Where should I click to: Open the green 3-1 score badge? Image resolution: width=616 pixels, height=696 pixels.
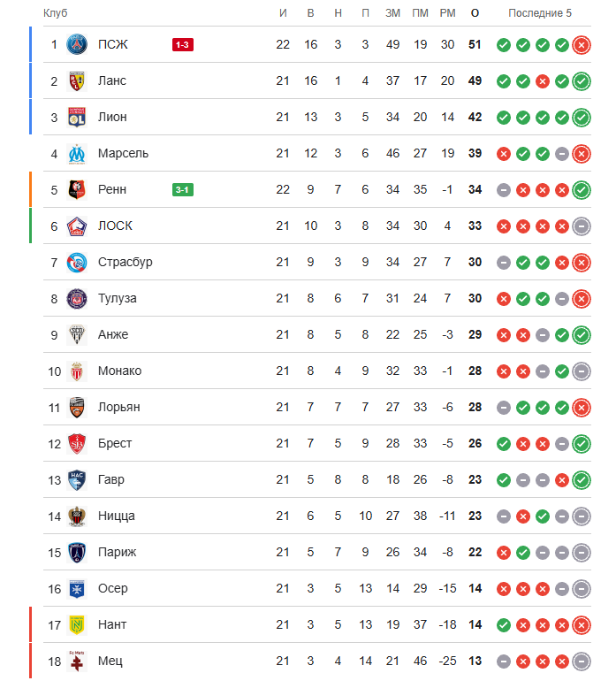pyautogui.click(x=183, y=190)
